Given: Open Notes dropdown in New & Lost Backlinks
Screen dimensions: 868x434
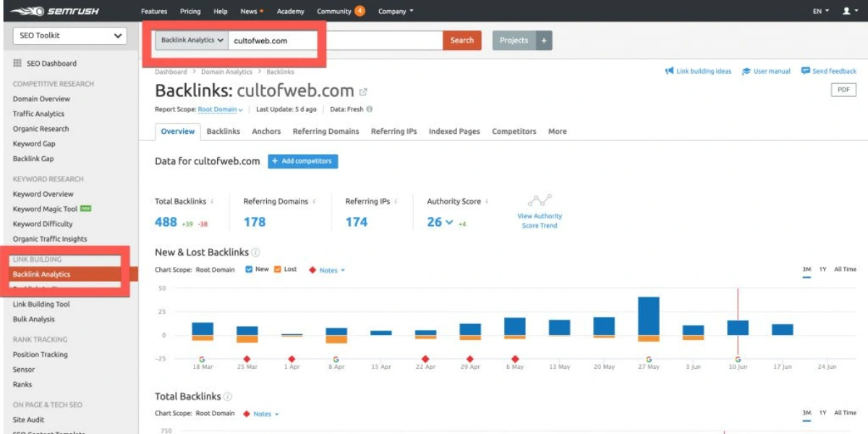Looking at the screenshot, I should point(332,270).
